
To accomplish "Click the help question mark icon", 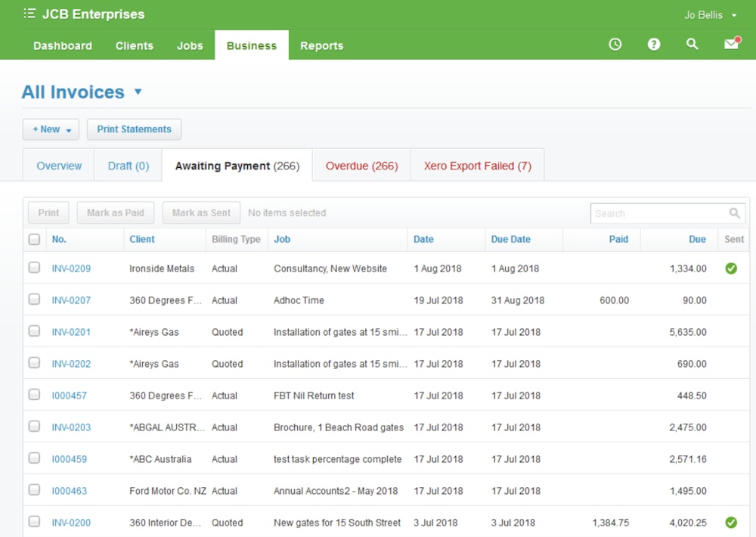I will 654,45.
